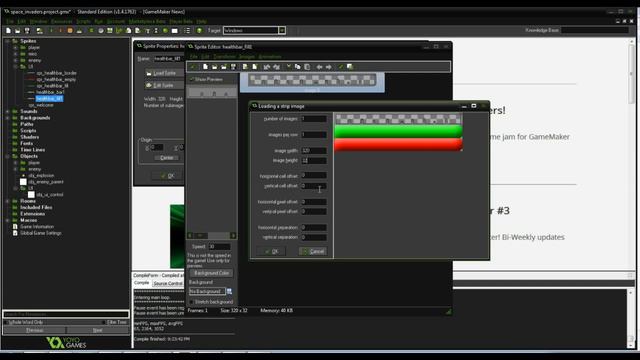Viewport: 640px width, 360px height.
Task: Create a font using the main toolbar icon
Action: coord(147,31)
